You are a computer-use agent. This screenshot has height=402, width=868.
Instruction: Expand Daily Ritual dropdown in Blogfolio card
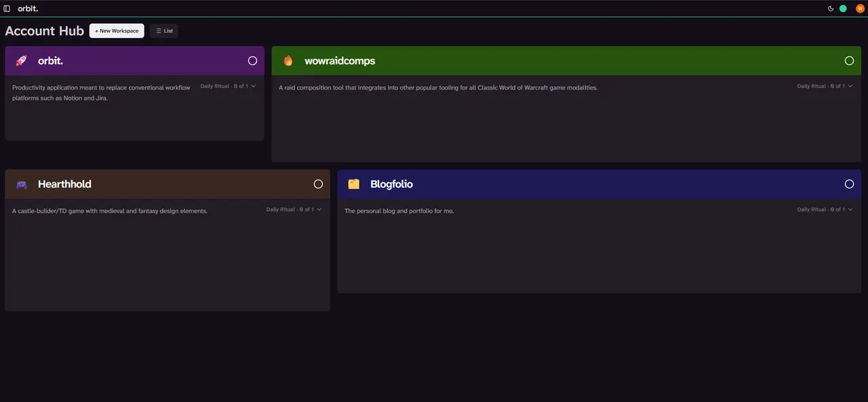point(825,209)
